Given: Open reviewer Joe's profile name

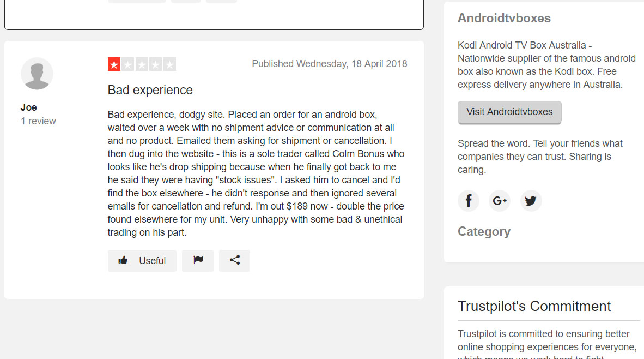Looking at the screenshot, I should pyautogui.click(x=29, y=107).
